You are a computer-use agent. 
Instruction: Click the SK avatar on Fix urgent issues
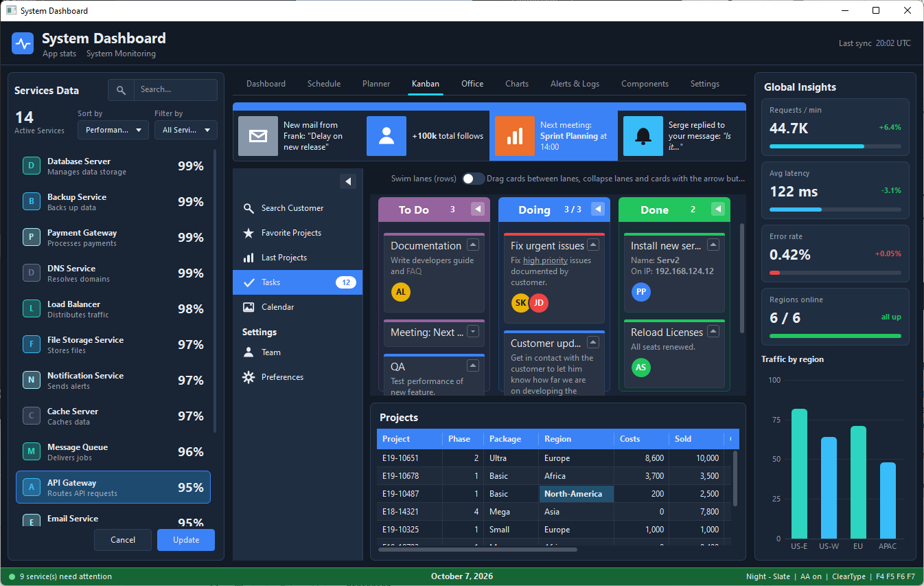point(521,303)
